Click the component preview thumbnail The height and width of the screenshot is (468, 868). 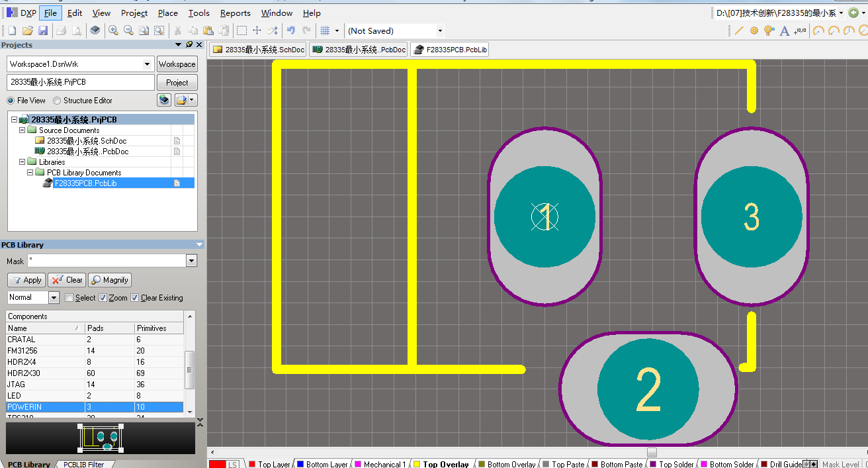click(100, 438)
